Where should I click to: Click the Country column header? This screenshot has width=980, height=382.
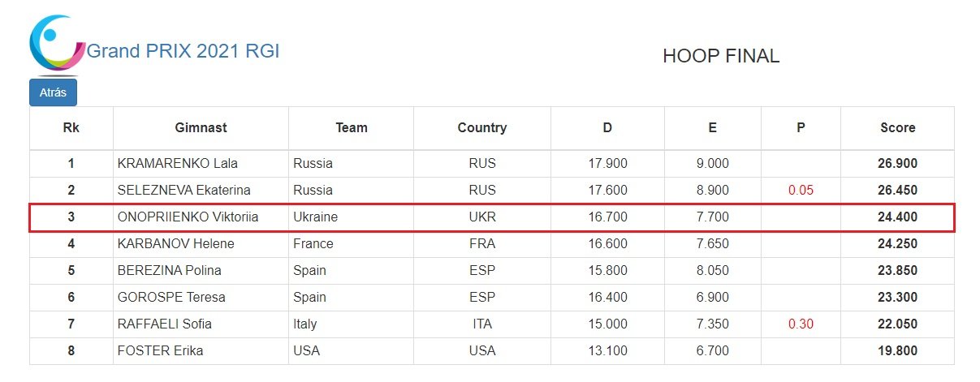[x=481, y=127]
